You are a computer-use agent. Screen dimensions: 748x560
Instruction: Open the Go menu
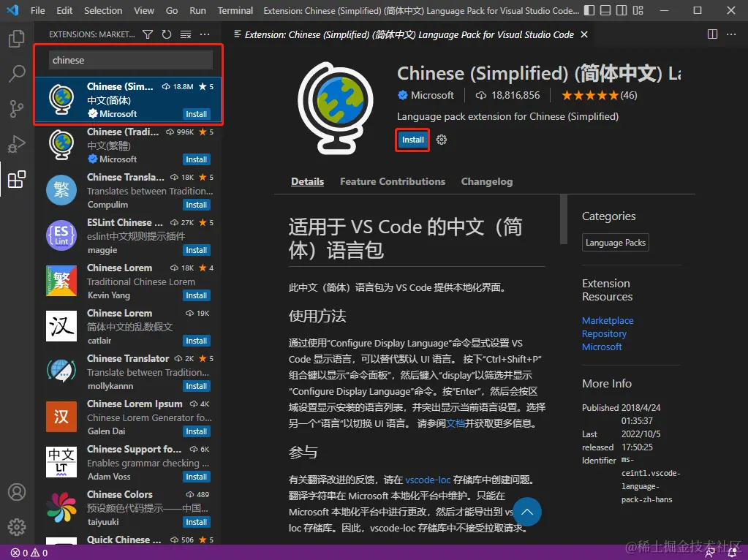tap(172, 10)
